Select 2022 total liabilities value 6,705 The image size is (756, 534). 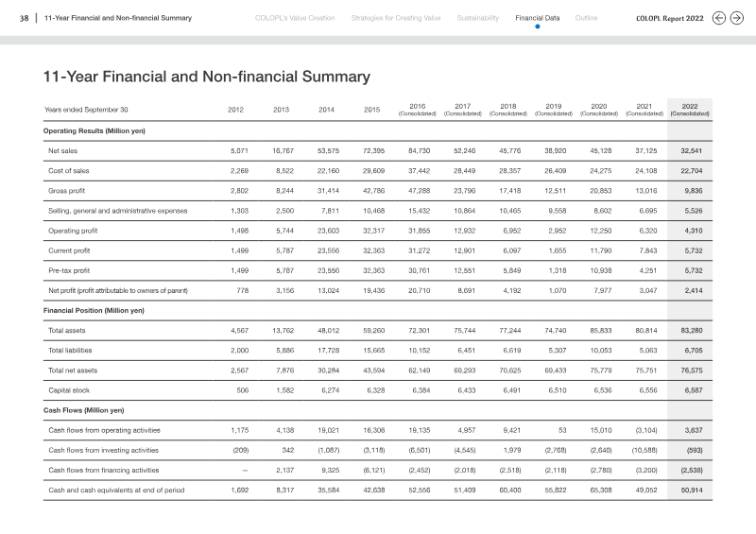coord(694,351)
